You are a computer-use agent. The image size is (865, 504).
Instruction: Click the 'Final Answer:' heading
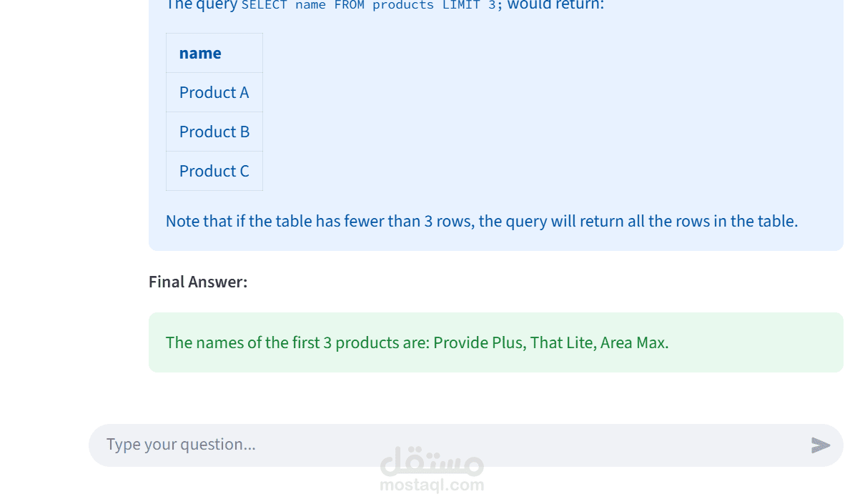pyautogui.click(x=198, y=282)
